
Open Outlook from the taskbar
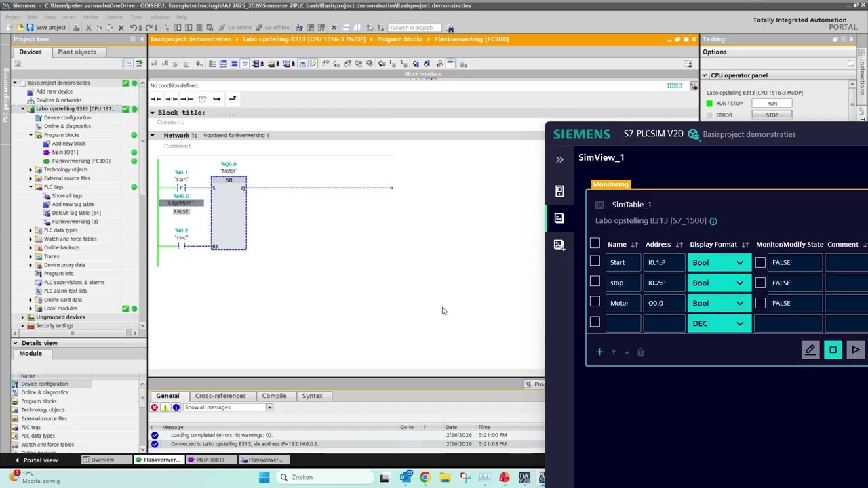click(405, 477)
